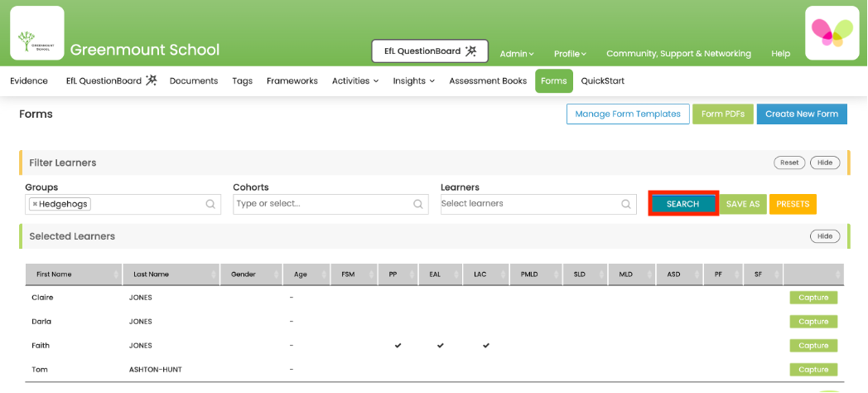Open the Frameworks tab
This screenshot has height=393, width=868.
coord(292,81)
